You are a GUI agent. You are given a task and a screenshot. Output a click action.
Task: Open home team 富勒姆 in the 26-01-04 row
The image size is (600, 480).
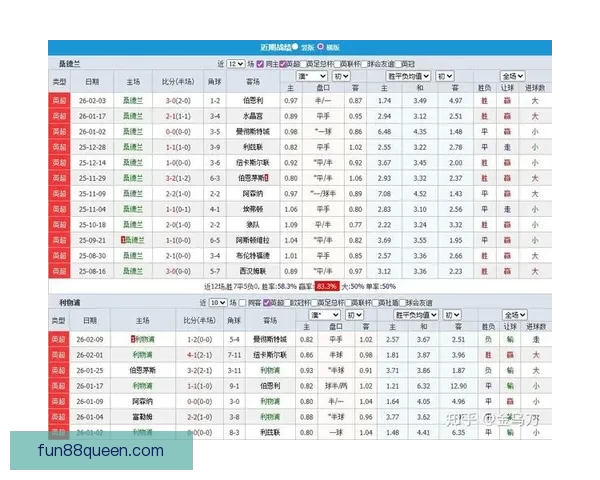pyautogui.click(x=142, y=417)
